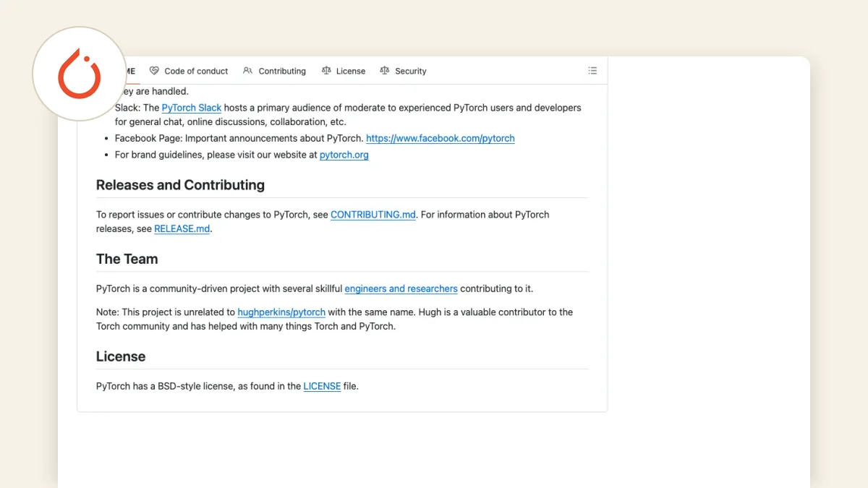868x488 pixels.
Task: Open the hughperkins/pytorch link
Action: (281, 312)
